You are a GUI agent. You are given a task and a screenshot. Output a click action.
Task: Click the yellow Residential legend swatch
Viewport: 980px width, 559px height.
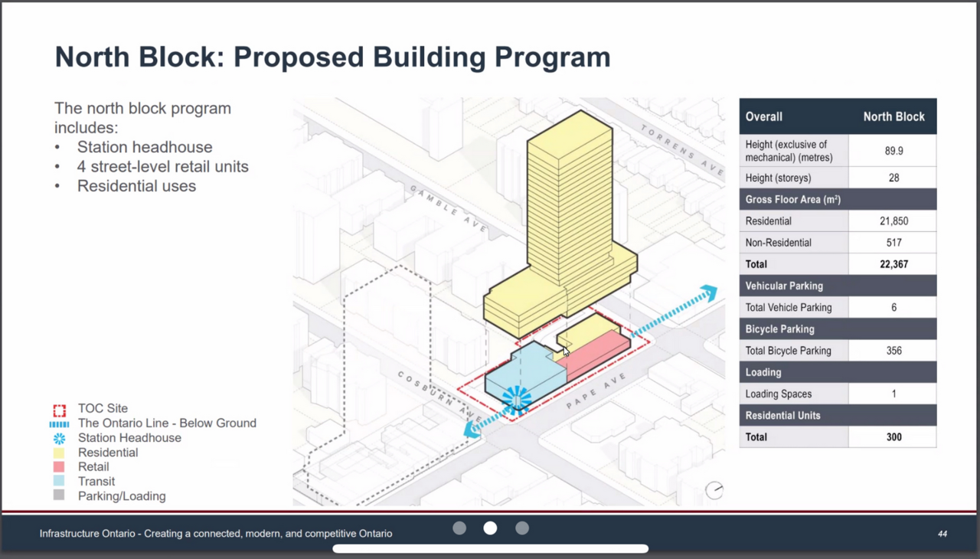click(x=59, y=453)
